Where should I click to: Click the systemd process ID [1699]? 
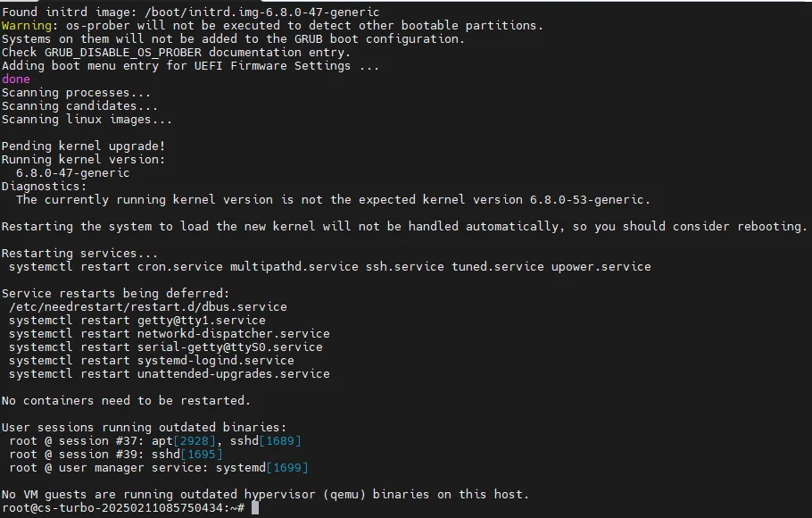click(287, 467)
